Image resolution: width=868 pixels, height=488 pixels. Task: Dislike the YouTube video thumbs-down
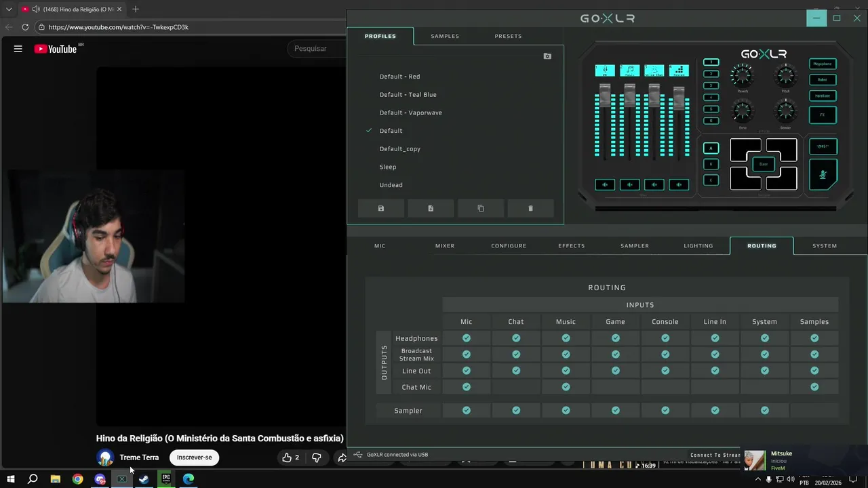(x=316, y=457)
